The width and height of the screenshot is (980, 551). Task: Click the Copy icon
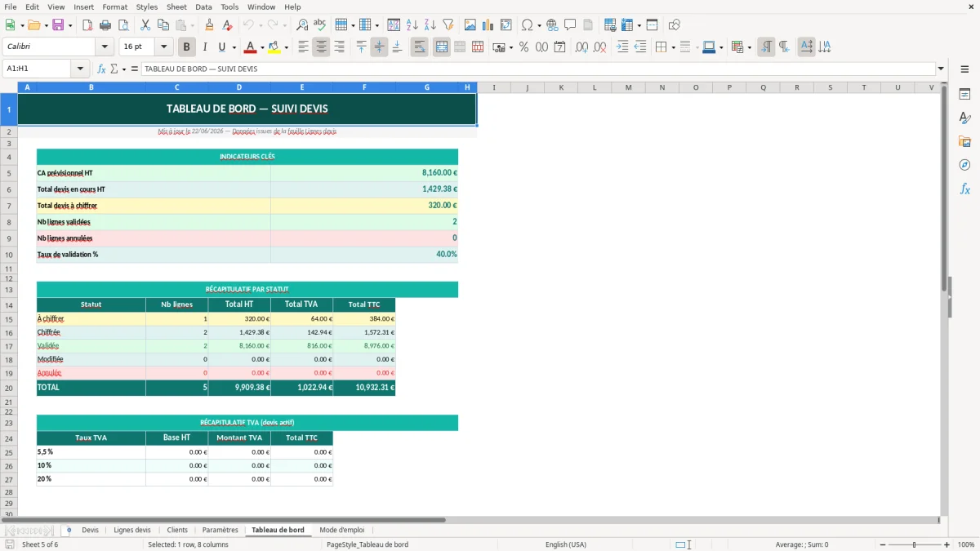pos(163,25)
